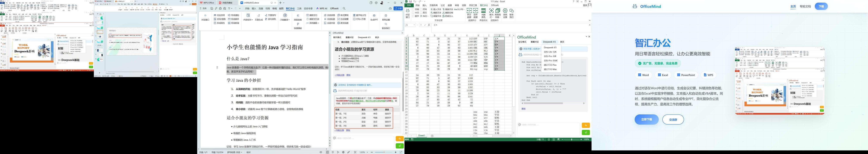The height and width of the screenshot is (154, 868).
Task: Tick the 空格 checkbox in Excel ribbon
Action: pos(413,9)
